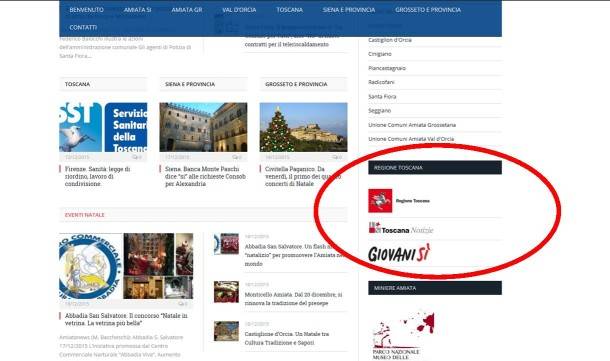Open GROSSETO E PROVINCIA navigation item
Viewport: 610px width, 361px height.
pos(428,10)
